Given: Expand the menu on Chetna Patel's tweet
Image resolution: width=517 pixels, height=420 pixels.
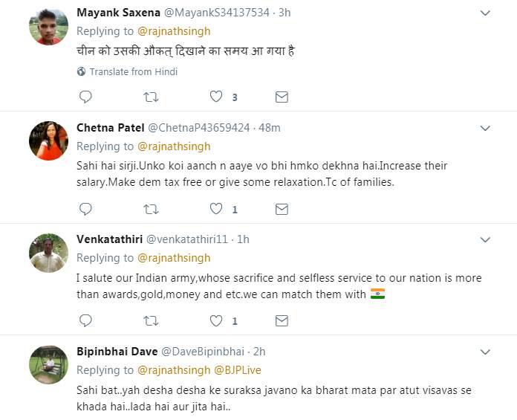Looking at the screenshot, I should [x=485, y=127].
